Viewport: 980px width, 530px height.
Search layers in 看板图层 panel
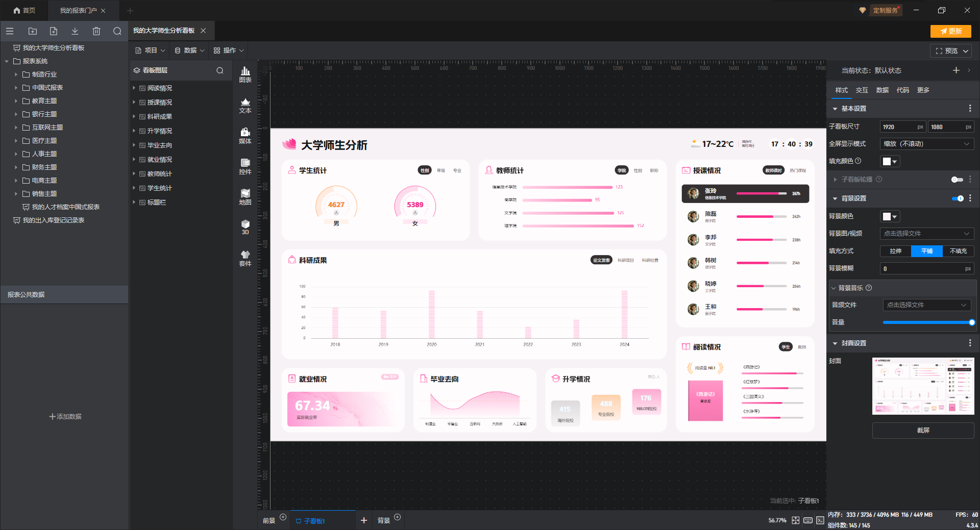(220, 70)
